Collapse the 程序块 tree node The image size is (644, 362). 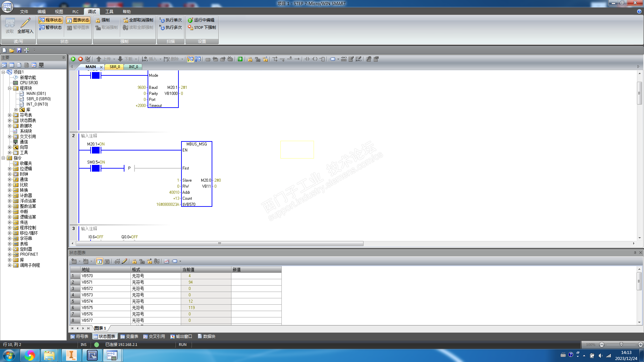[x=10, y=88]
